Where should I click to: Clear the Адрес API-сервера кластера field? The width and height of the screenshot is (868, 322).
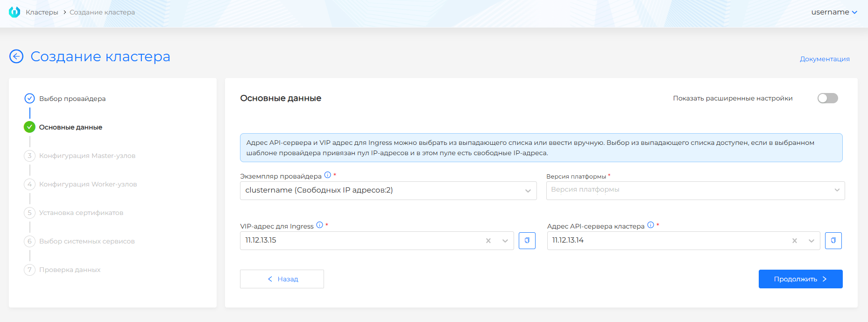(x=795, y=241)
